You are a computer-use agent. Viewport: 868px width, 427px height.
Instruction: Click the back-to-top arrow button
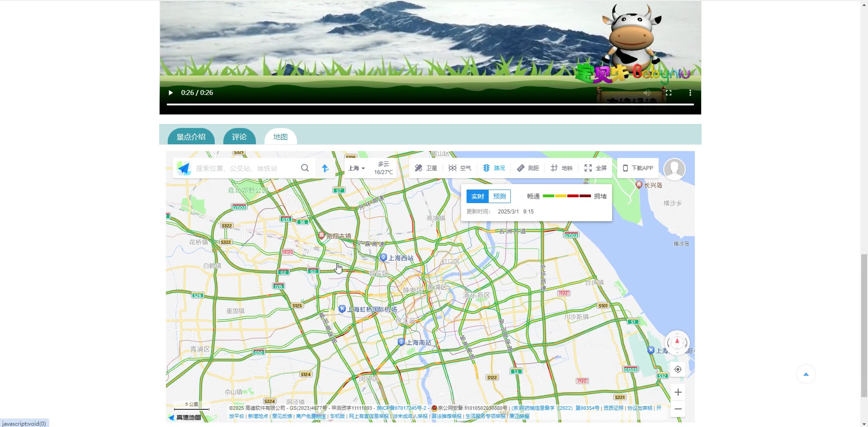pos(806,374)
